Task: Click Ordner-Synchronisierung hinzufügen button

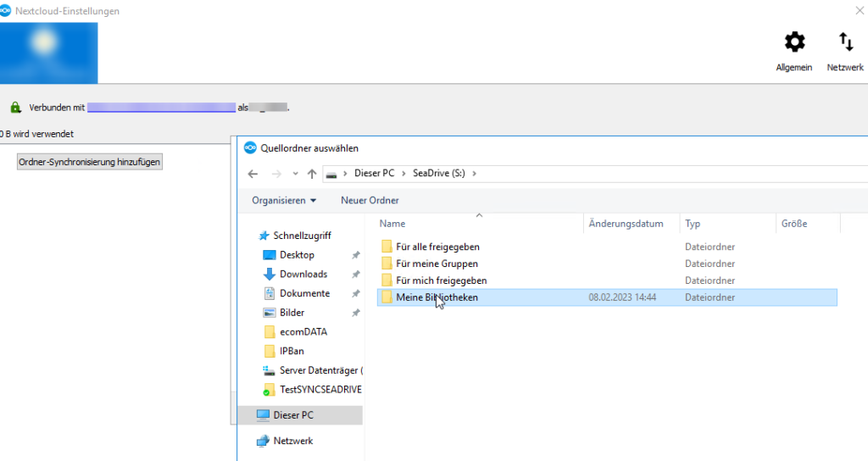Action: [x=90, y=162]
